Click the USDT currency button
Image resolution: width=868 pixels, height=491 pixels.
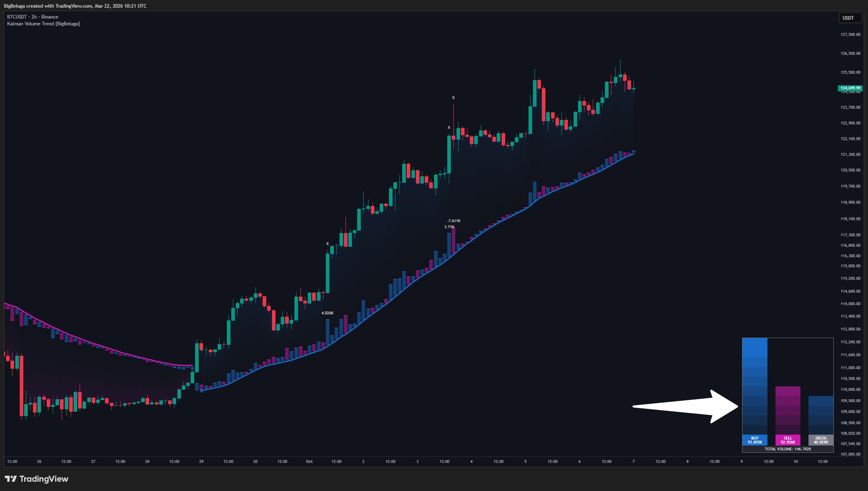tap(850, 18)
